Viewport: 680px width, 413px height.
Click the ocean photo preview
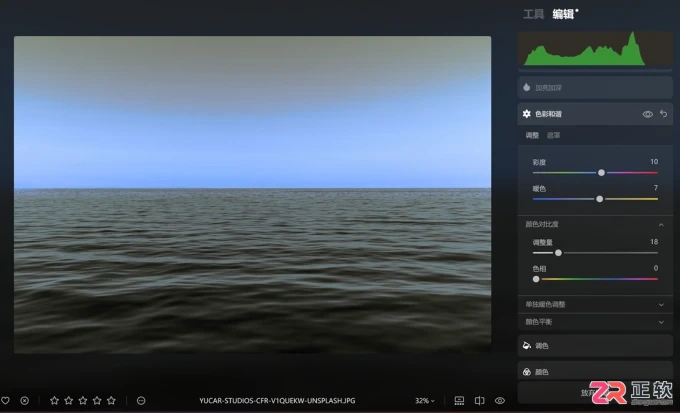(x=252, y=194)
